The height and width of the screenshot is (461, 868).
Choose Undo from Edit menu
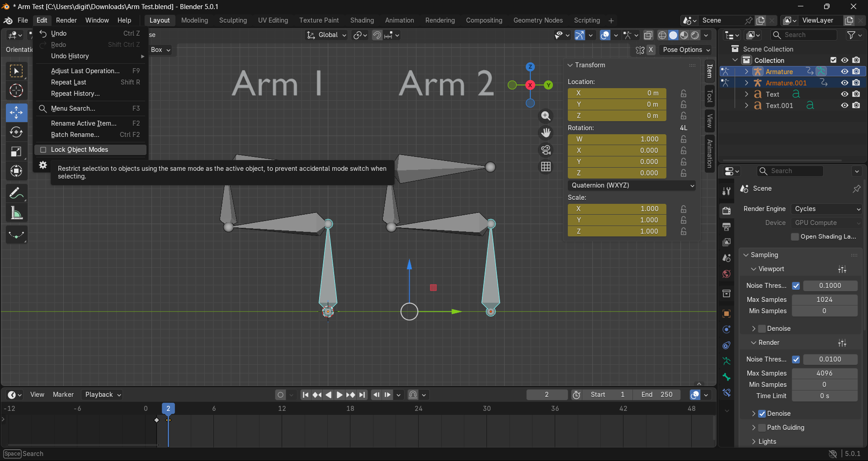tap(90, 33)
